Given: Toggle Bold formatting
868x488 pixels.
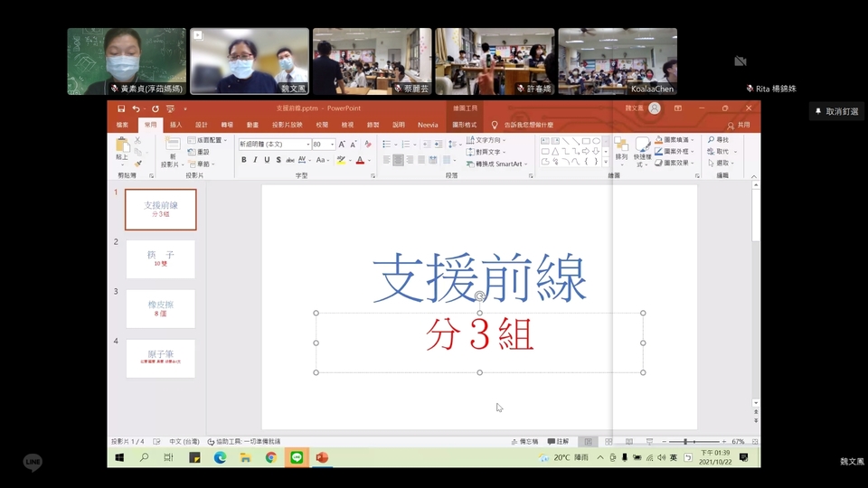Looking at the screenshot, I should pos(244,160).
